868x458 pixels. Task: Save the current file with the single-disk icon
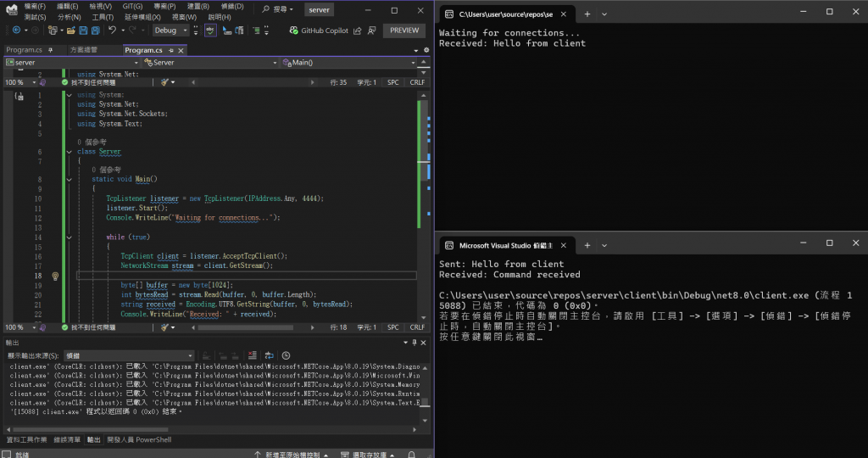(83, 31)
